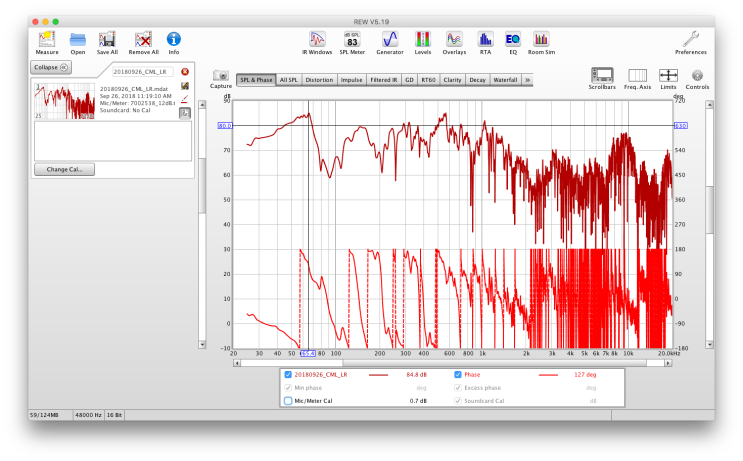Show more graph tabs via the » arrow
The height and width of the screenshot is (461, 743).
click(527, 79)
